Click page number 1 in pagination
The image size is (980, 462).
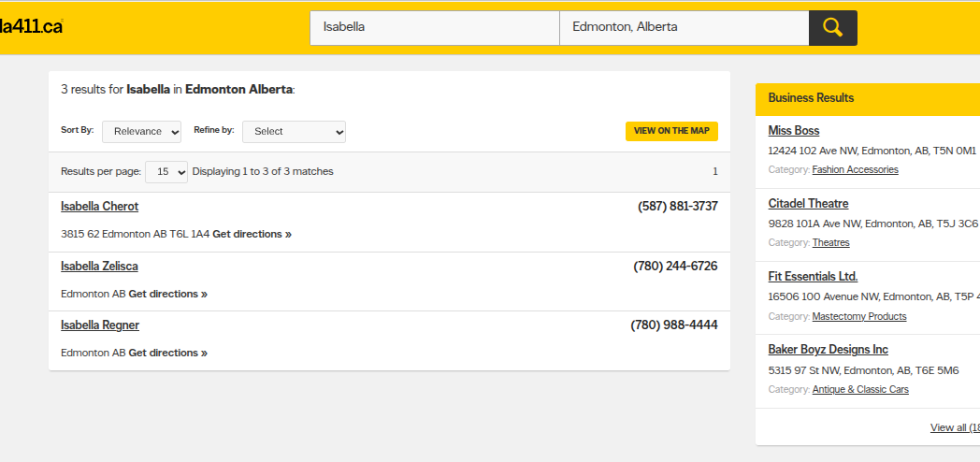tap(715, 171)
